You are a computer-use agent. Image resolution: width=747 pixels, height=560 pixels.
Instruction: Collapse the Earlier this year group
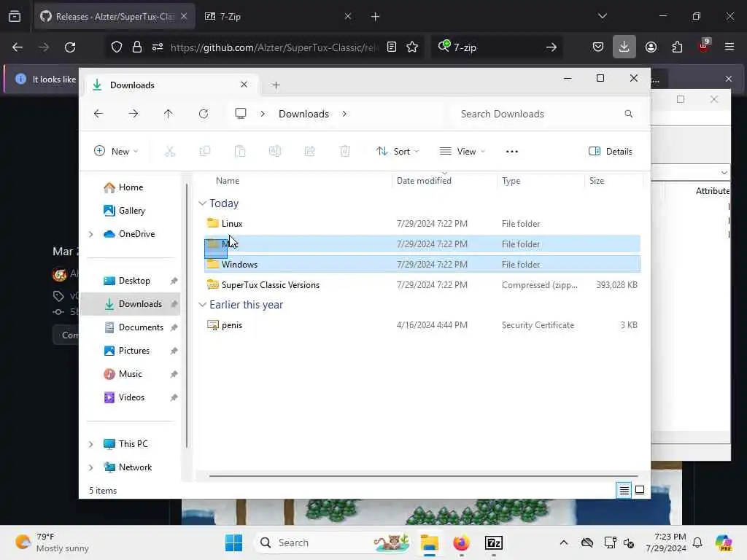[x=203, y=305]
